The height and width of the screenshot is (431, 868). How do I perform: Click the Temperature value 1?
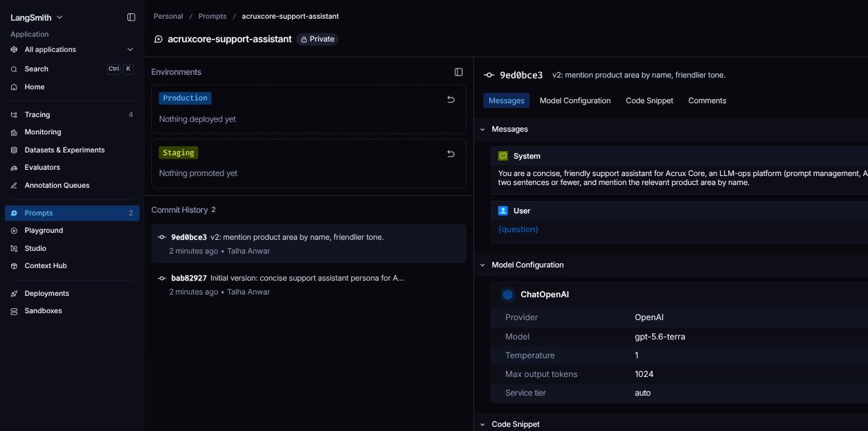tap(637, 355)
